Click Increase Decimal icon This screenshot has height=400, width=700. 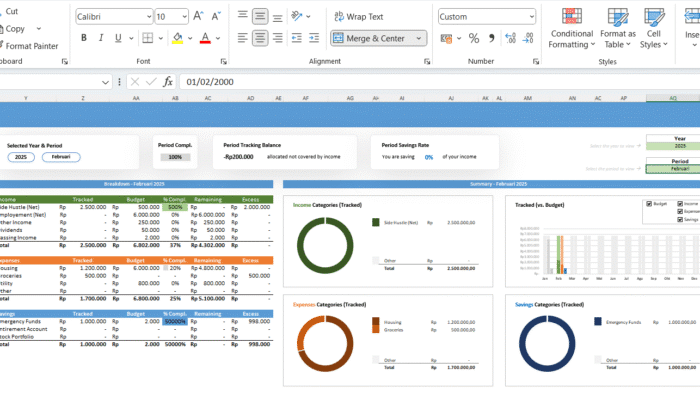[x=510, y=38]
